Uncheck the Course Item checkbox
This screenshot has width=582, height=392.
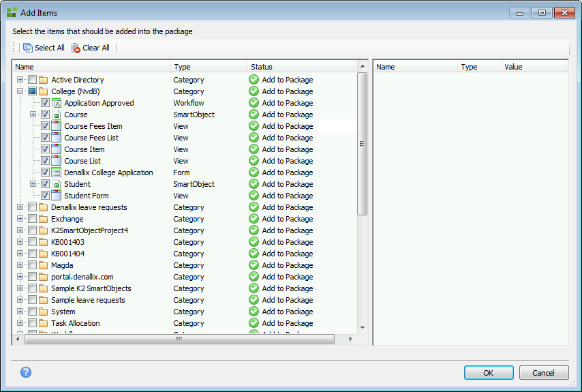pyautogui.click(x=45, y=149)
